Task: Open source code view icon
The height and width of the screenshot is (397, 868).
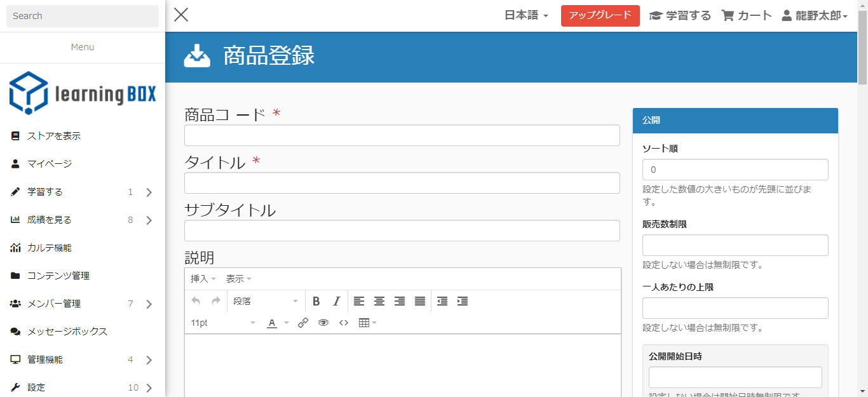Action: click(344, 323)
